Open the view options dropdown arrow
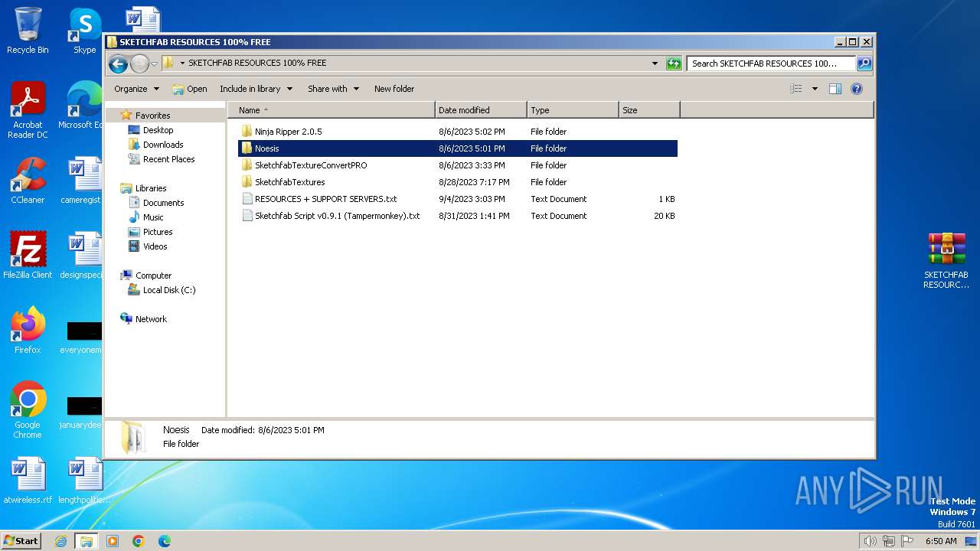 pyautogui.click(x=815, y=89)
